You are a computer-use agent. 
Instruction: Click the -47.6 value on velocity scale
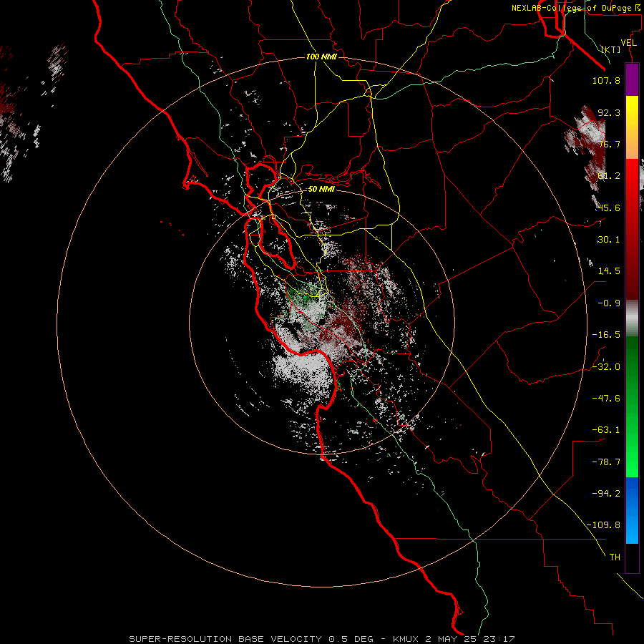tap(606, 399)
